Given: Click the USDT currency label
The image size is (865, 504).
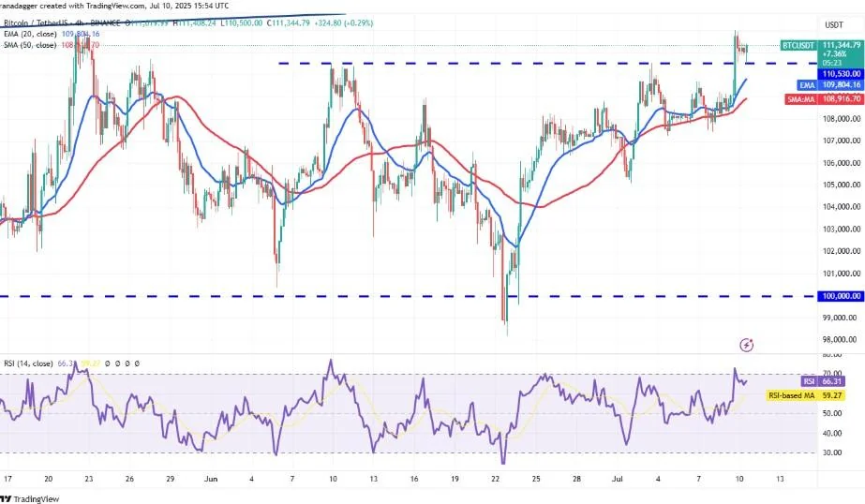Looking at the screenshot, I should (x=833, y=24).
